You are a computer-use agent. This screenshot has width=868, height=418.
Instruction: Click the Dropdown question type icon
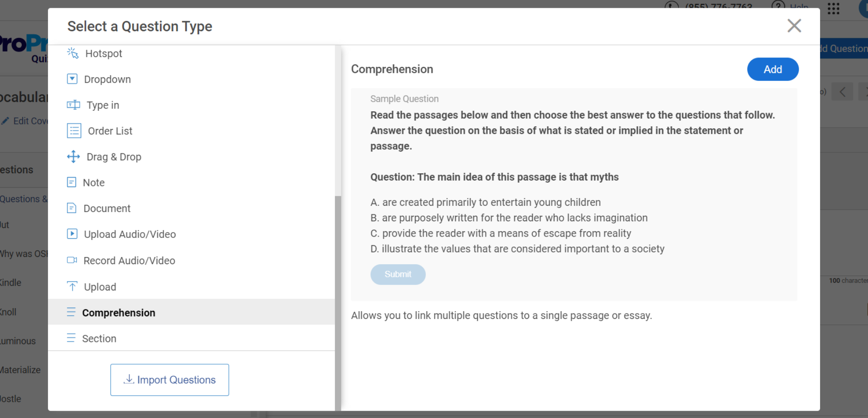click(72, 79)
